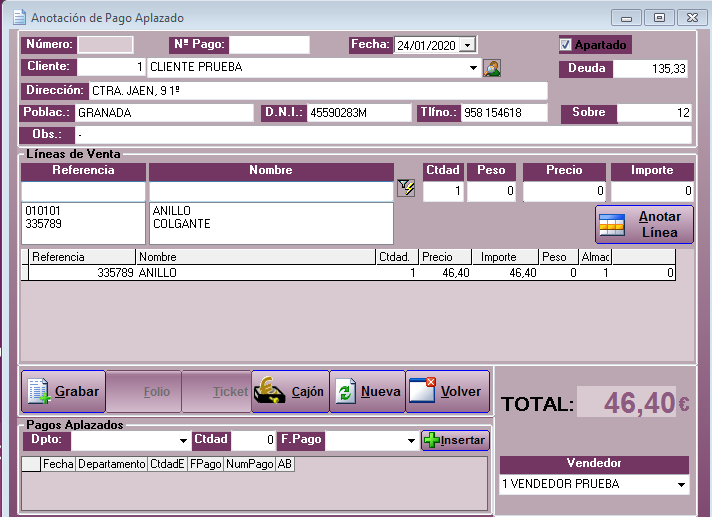Click the Departamento column header

coord(111,464)
